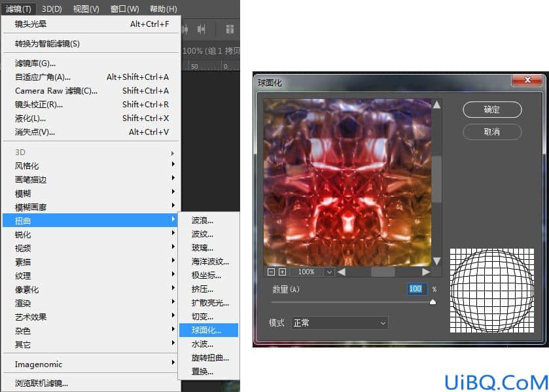Select 球面化... distort filter
Screen dimensions: 549x392
click(x=209, y=330)
